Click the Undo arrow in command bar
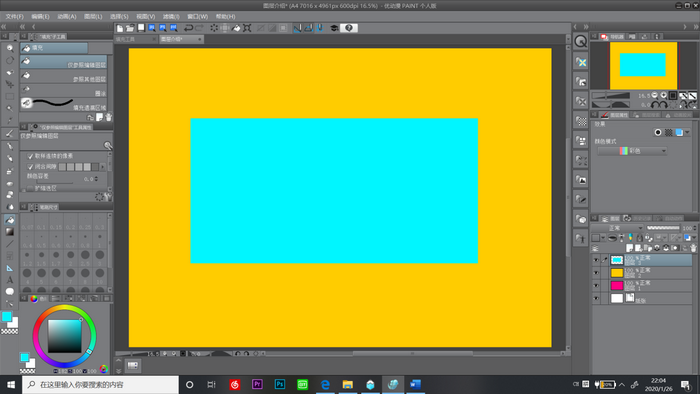The image size is (700, 394). point(188,28)
